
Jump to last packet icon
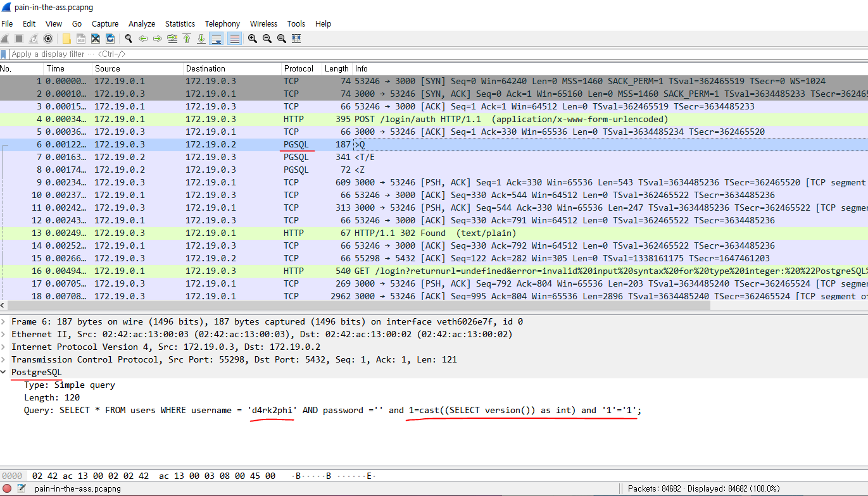[x=201, y=39]
